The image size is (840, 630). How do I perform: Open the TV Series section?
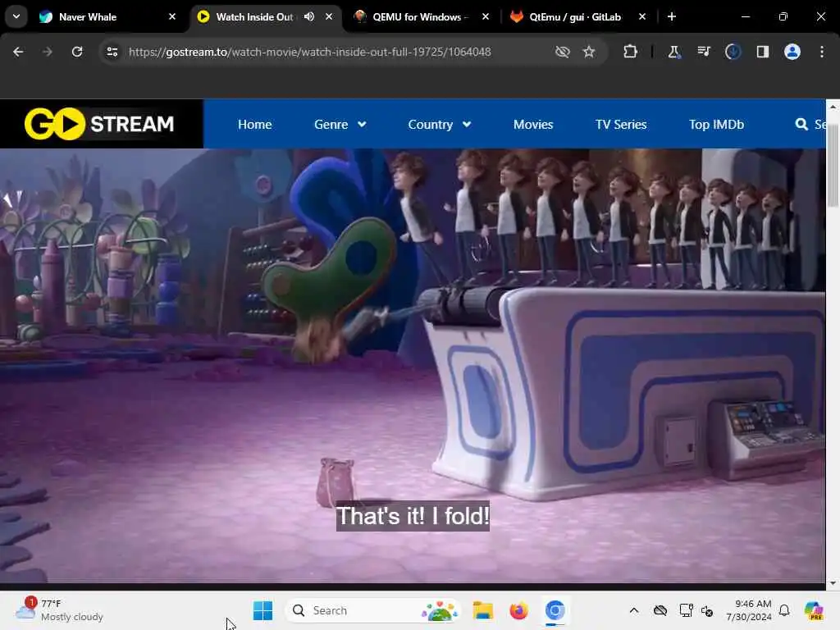[621, 125]
